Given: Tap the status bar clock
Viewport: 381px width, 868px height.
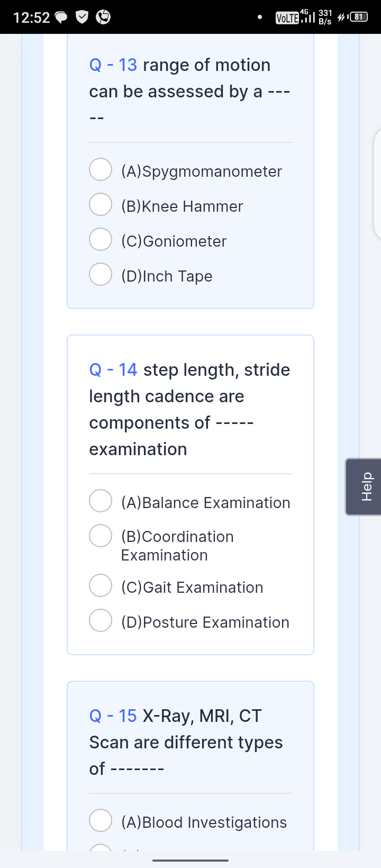Looking at the screenshot, I should (31, 17).
